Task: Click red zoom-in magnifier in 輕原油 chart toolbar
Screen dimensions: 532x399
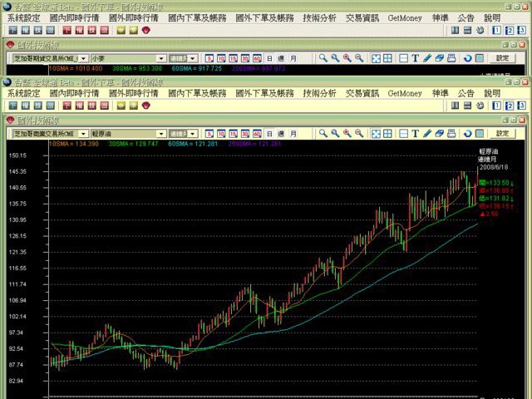Action: (x=347, y=133)
